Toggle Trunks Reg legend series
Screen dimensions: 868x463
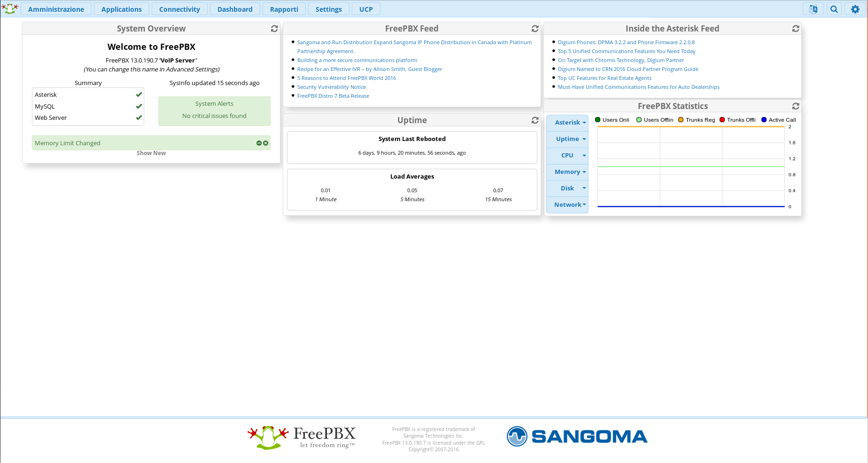(697, 120)
